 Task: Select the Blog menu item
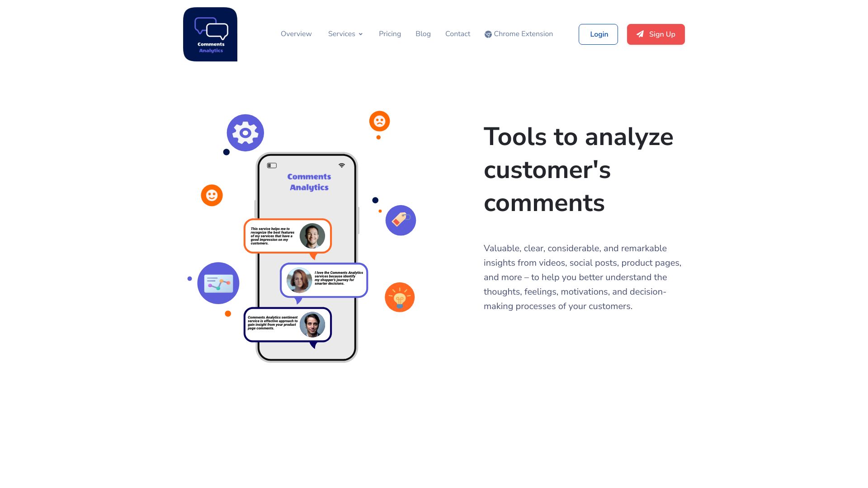[423, 33]
